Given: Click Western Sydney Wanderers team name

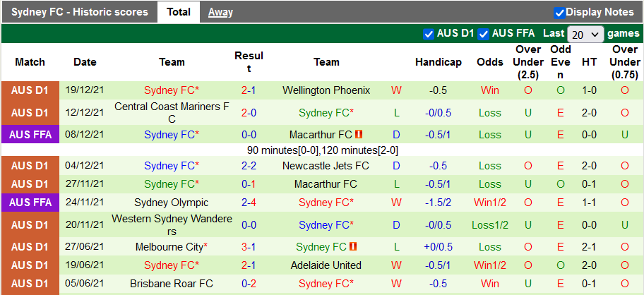Looking at the screenshot, I should pos(172,225).
